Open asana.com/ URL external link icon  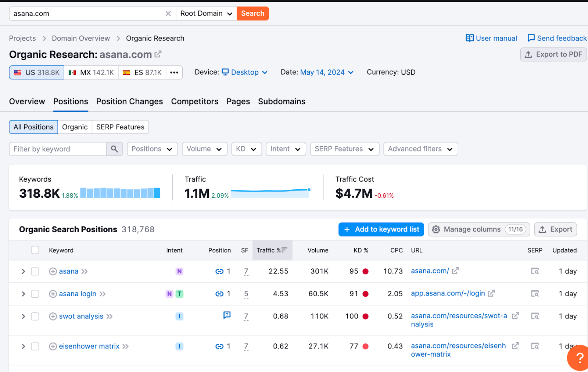coord(455,271)
